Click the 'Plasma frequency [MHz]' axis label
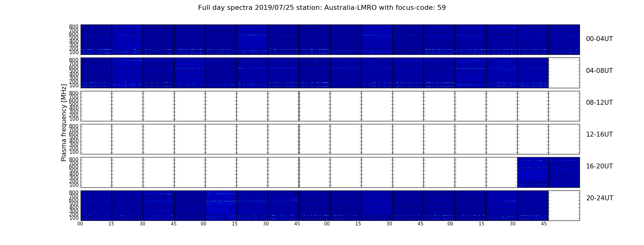 [x=64, y=123]
